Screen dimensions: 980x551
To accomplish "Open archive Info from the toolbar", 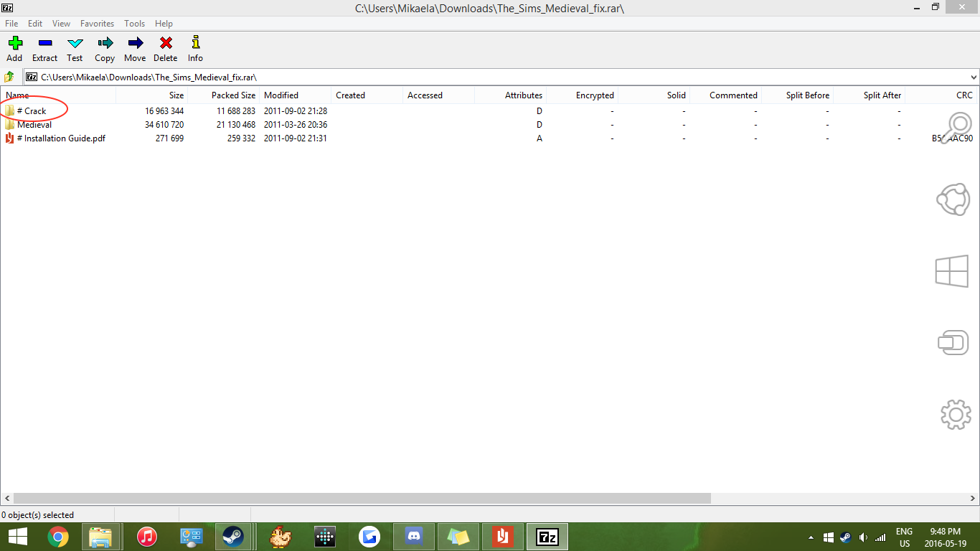I will (195, 49).
